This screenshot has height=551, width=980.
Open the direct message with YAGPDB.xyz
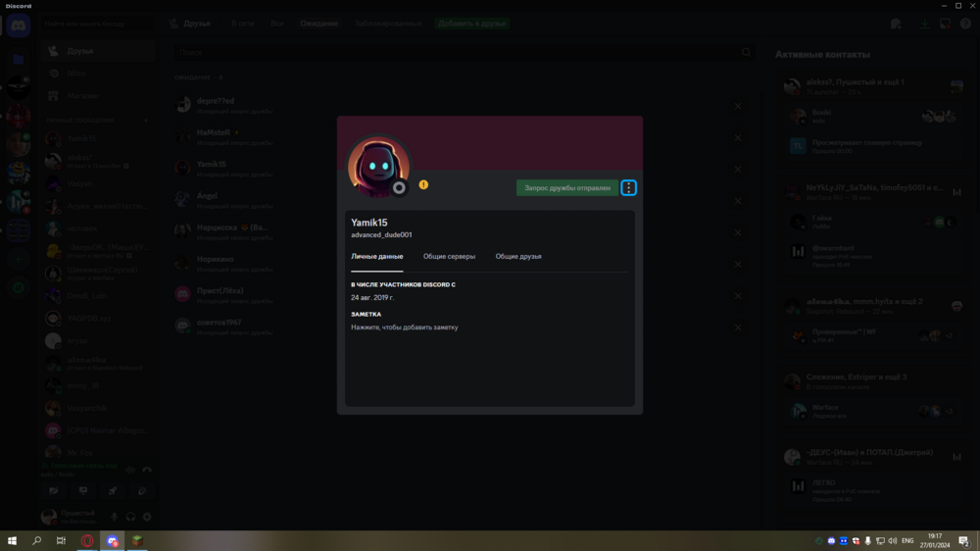[98, 319]
